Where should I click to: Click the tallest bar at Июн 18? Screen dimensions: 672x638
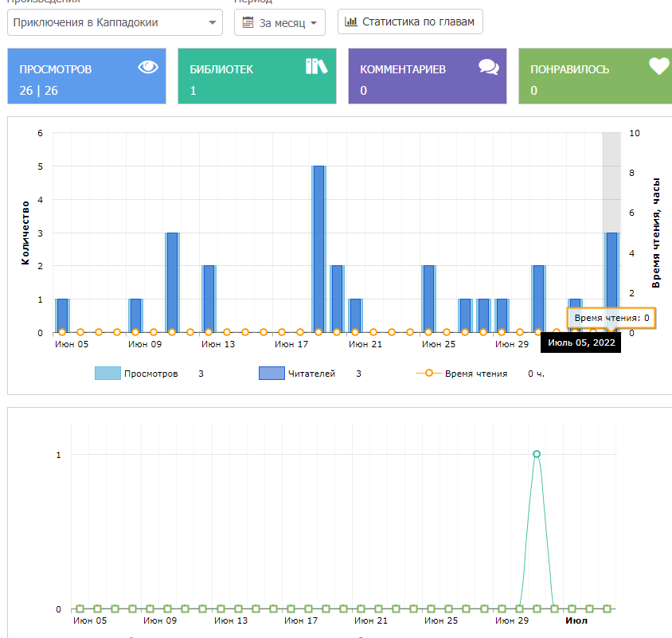point(318,249)
